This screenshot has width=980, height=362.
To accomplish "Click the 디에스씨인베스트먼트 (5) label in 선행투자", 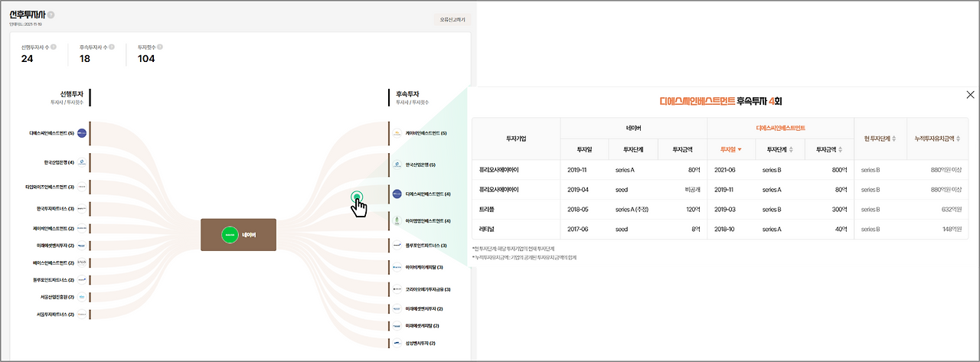I will pyautogui.click(x=51, y=133).
